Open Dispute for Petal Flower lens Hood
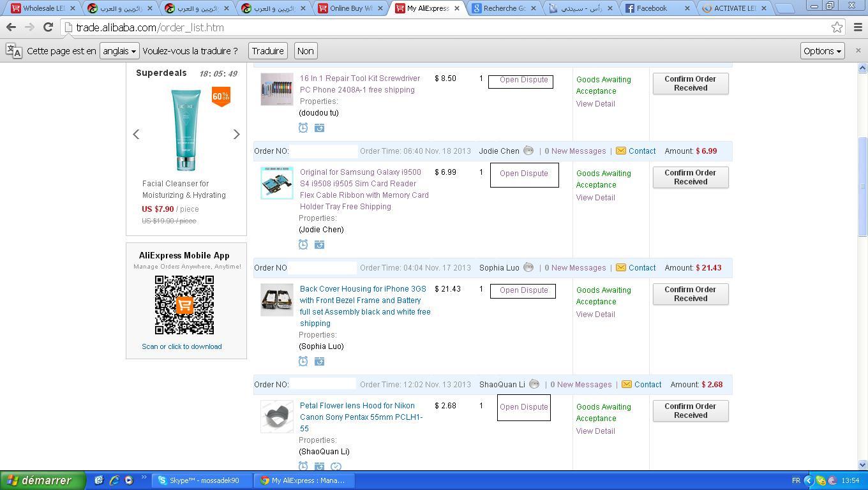 523,407
